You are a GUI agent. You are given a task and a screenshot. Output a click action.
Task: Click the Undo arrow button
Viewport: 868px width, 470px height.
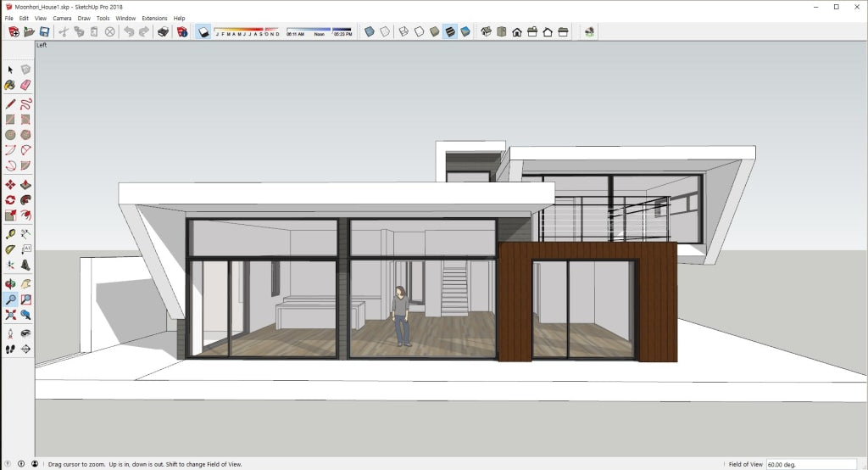tap(129, 32)
